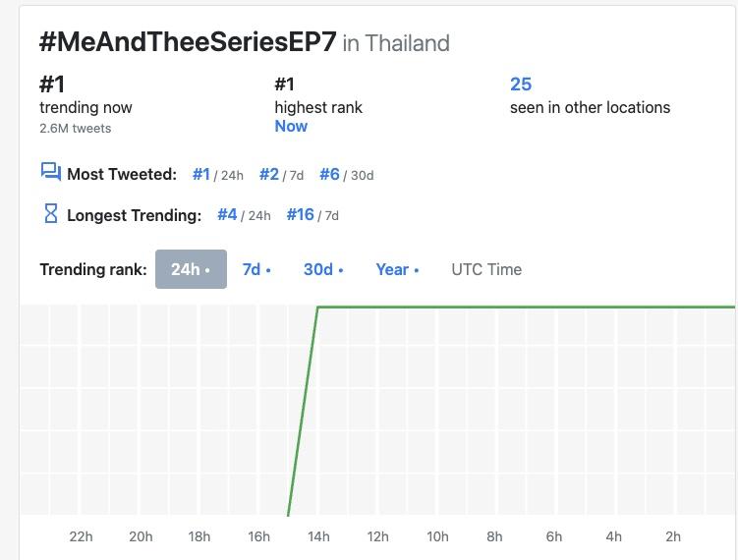
Task: Select the 24h trending rank tab
Action: click(191, 269)
